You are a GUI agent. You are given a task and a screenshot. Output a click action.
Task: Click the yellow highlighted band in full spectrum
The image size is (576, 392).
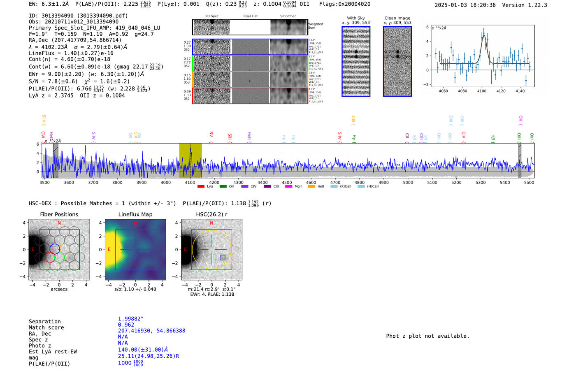pyautogui.click(x=190, y=160)
